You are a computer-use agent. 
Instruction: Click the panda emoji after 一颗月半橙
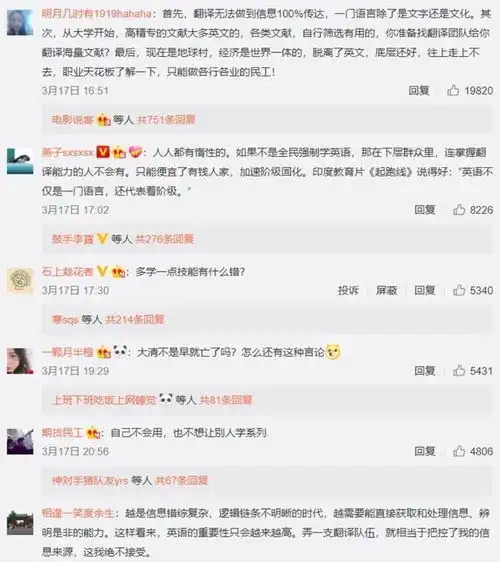pos(120,351)
